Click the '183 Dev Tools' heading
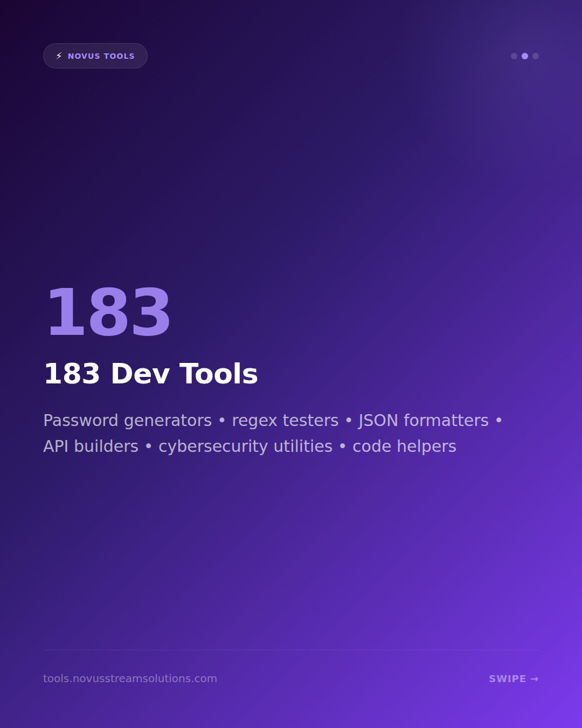Viewport: 582px width, 728px height. tap(151, 374)
